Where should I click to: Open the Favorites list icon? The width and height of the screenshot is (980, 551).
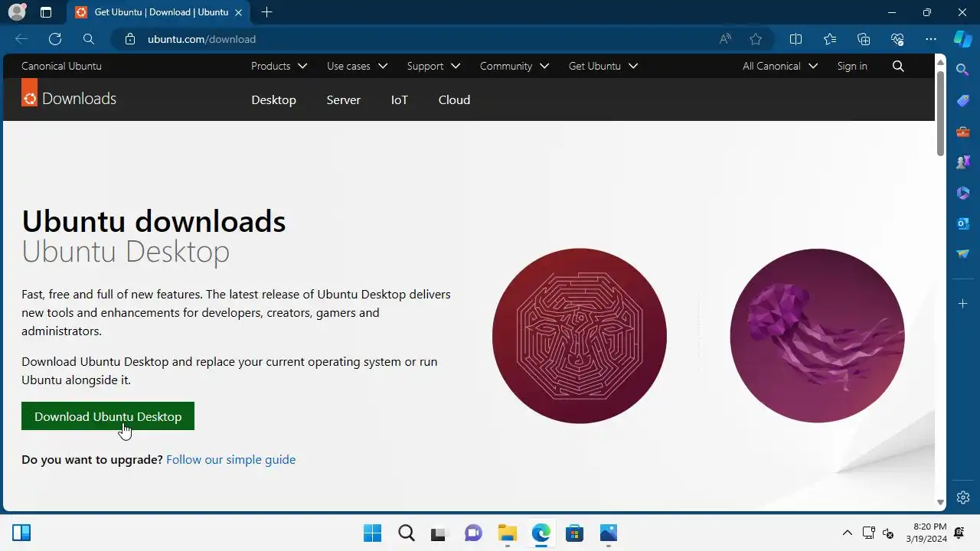[830, 39]
